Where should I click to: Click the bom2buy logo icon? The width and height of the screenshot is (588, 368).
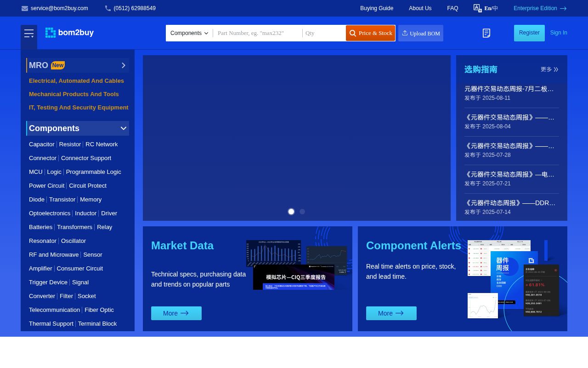pyautogui.click(x=51, y=32)
